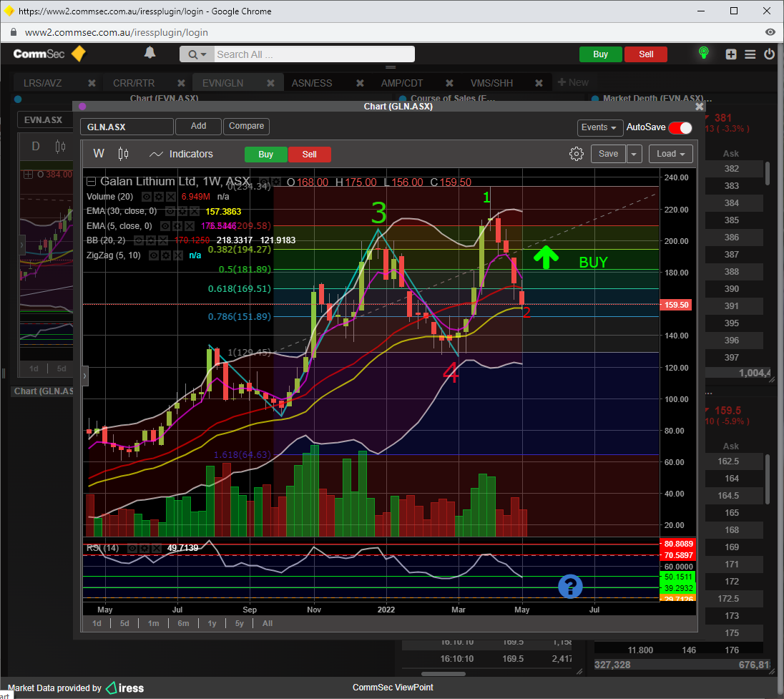Collapse the Galan Lithium legend

tap(91, 182)
